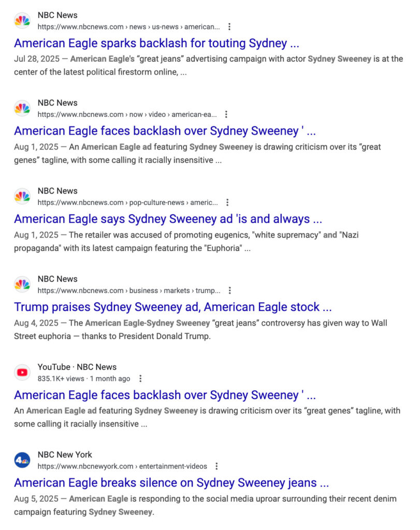Open 'American Eagle sparks backlash for touting Sydney' result
This screenshot has height=530, width=420.
coord(156,43)
